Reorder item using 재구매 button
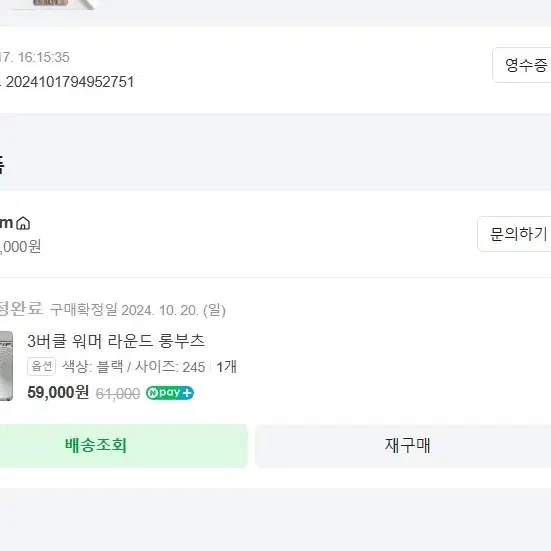 403,446
